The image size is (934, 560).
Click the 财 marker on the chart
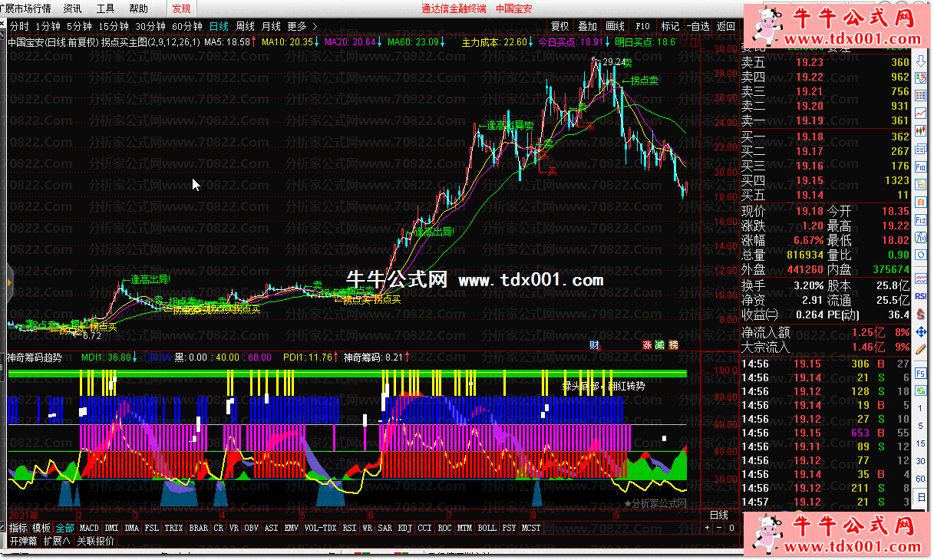click(x=595, y=345)
